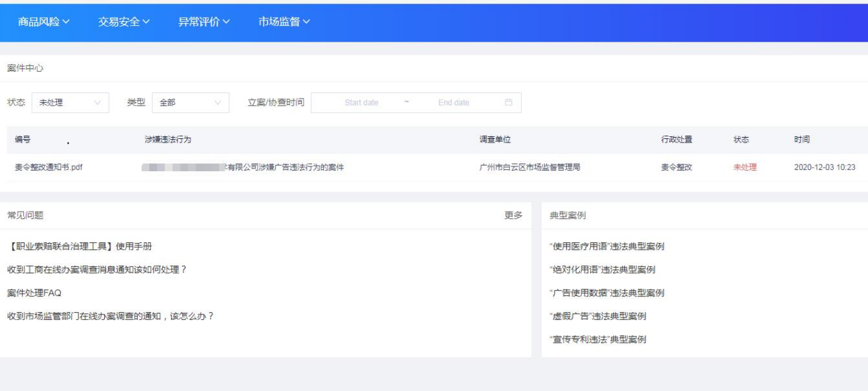Click the End date input field

[454, 103]
